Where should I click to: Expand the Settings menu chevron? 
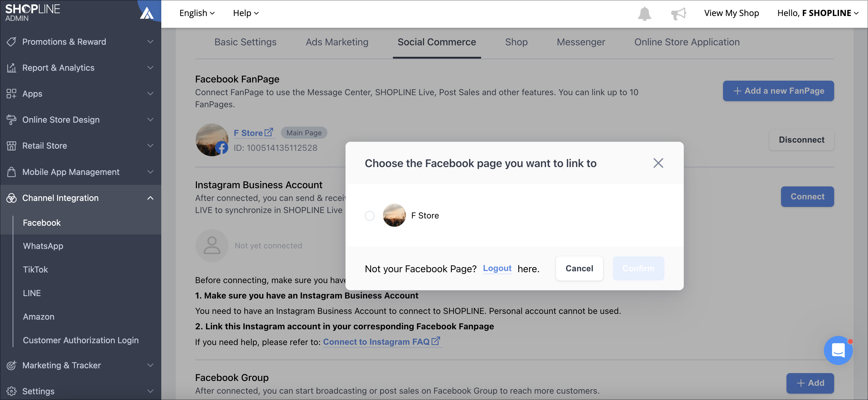tap(150, 391)
